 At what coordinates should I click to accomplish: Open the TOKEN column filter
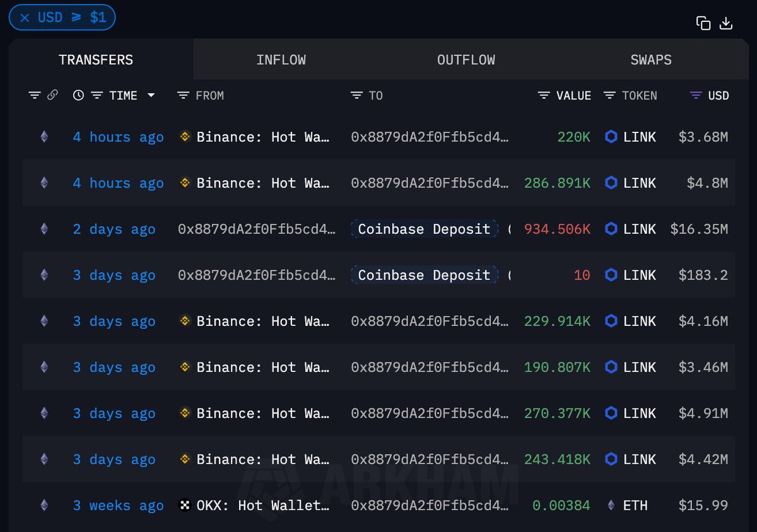(x=609, y=95)
